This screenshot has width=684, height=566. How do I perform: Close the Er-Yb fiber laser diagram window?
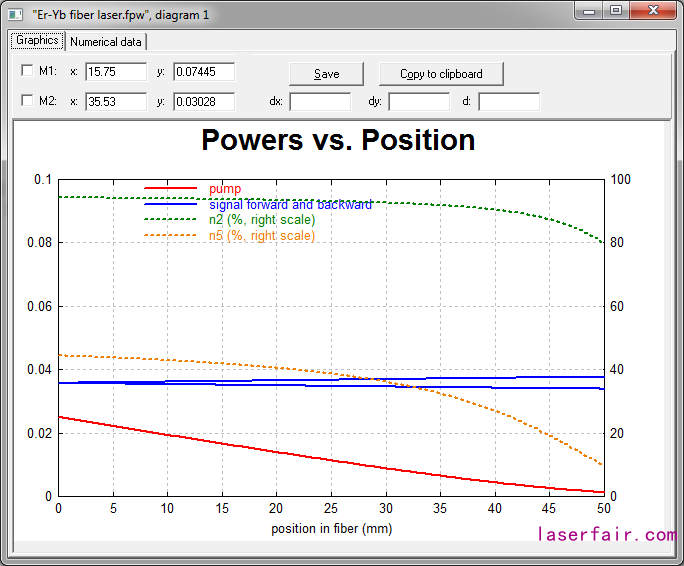click(x=652, y=10)
